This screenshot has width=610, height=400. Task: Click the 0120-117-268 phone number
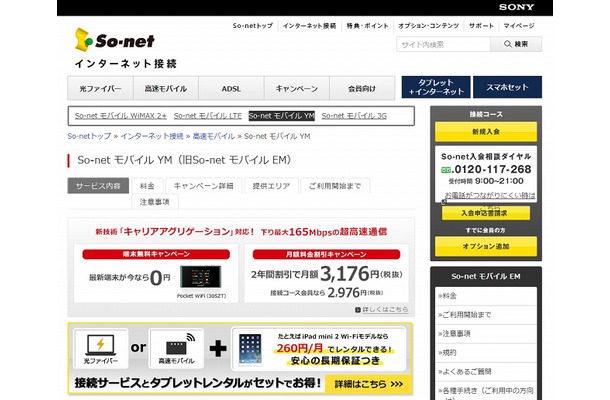point(493,170)
